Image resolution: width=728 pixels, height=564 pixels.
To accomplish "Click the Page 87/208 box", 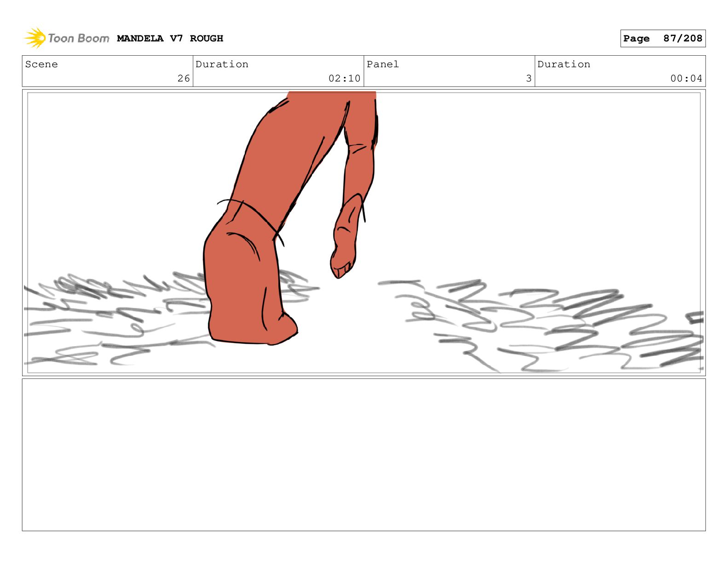I will (x=663, y=38).
